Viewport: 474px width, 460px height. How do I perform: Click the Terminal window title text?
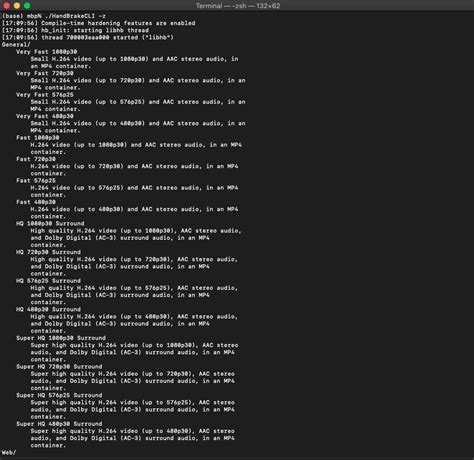pos(238,6)
